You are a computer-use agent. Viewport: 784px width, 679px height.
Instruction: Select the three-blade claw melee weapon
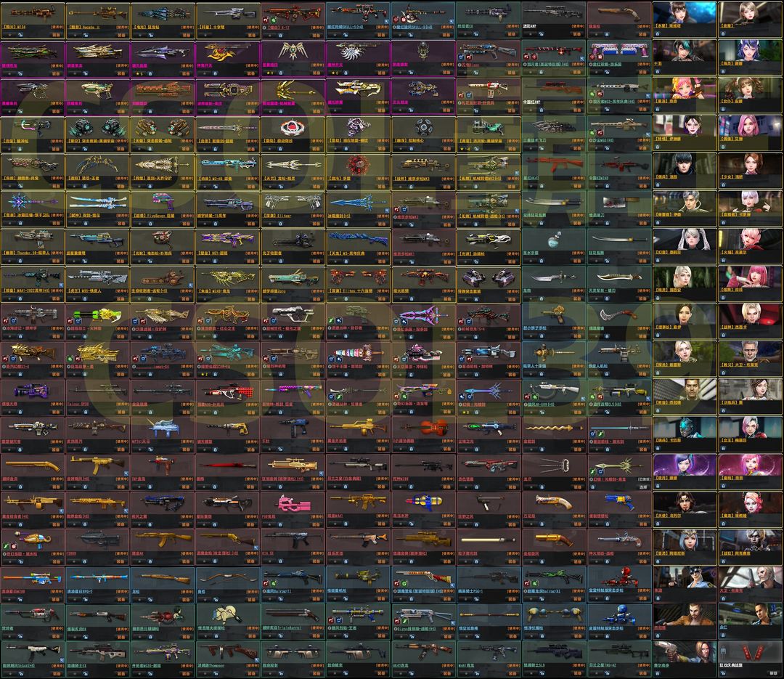553,463
